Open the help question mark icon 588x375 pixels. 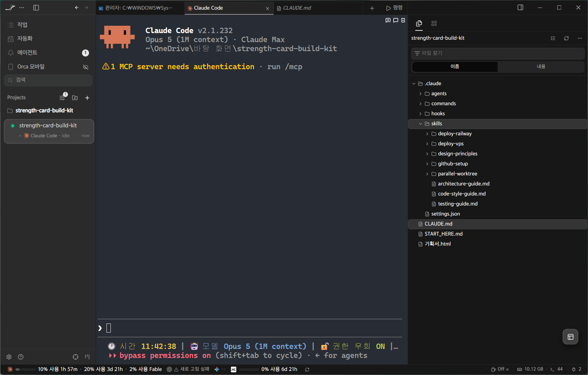21,357
